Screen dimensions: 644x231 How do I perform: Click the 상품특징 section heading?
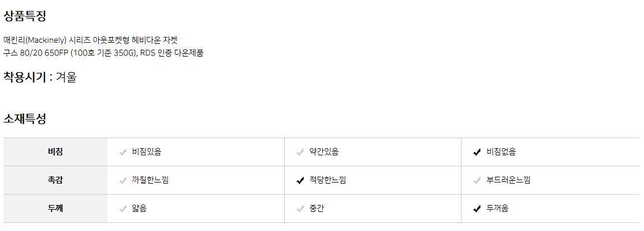tap(25, 16)
